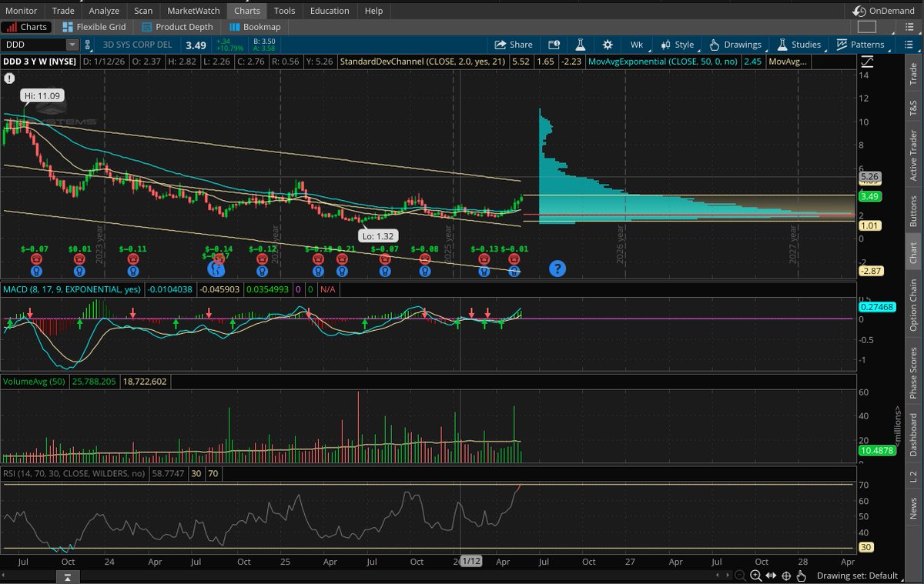Screen dimensions: 924x584
Task: Click the MACD (8, 17, 9, EXPONENTIAL, yes) label
Action: (x=73, y=289)
